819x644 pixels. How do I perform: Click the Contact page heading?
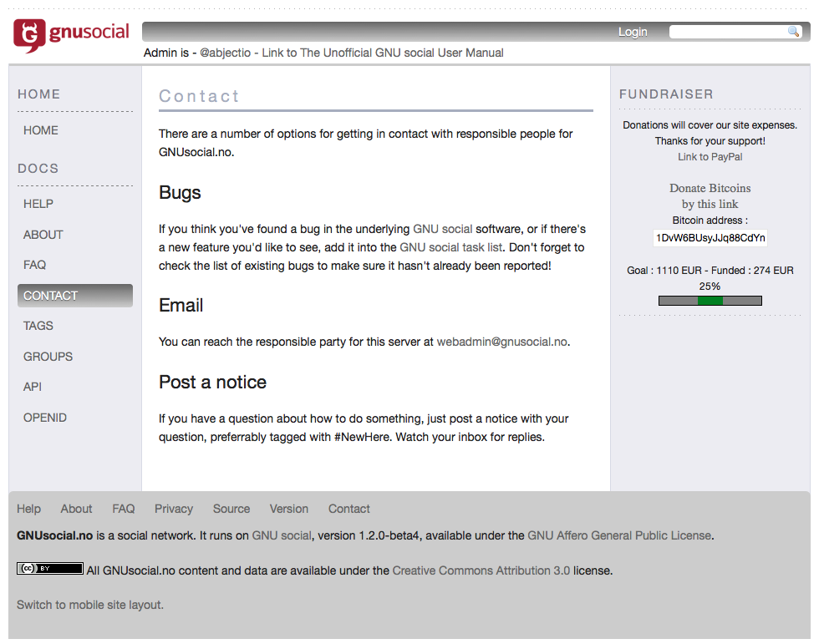pos(199,96)
